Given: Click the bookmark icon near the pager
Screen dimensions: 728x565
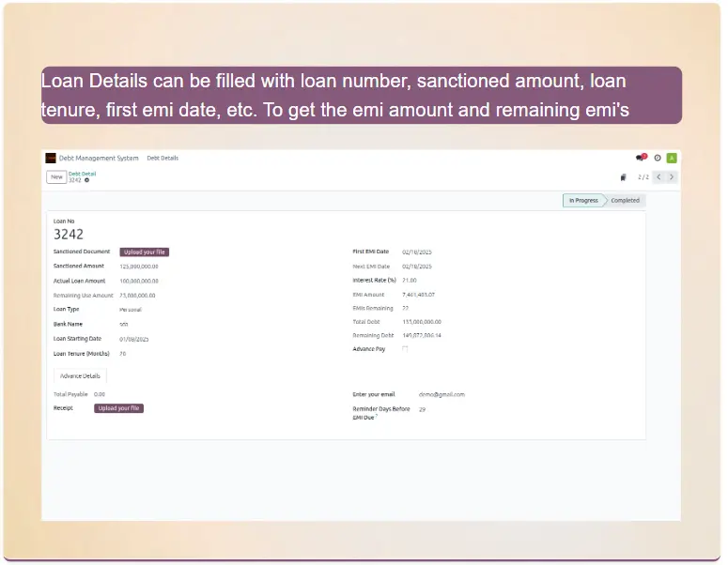Looking at the screenshot, I should click(x=623, y=177).
